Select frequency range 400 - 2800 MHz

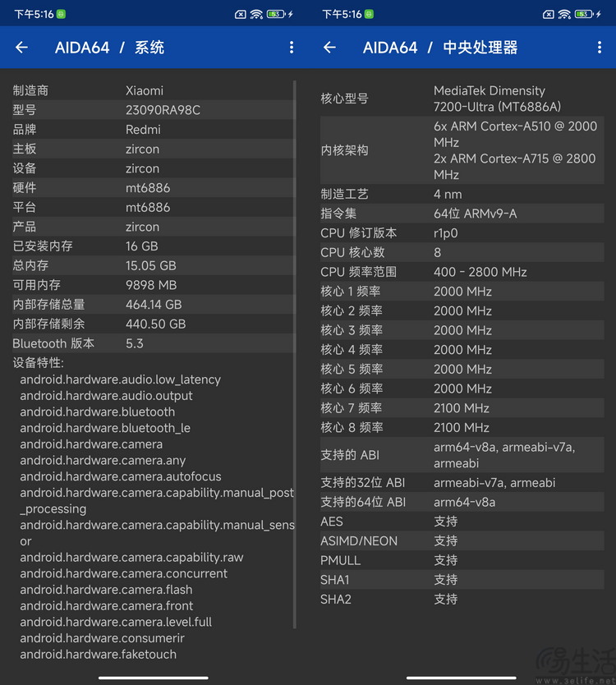[x=480, y=272]
